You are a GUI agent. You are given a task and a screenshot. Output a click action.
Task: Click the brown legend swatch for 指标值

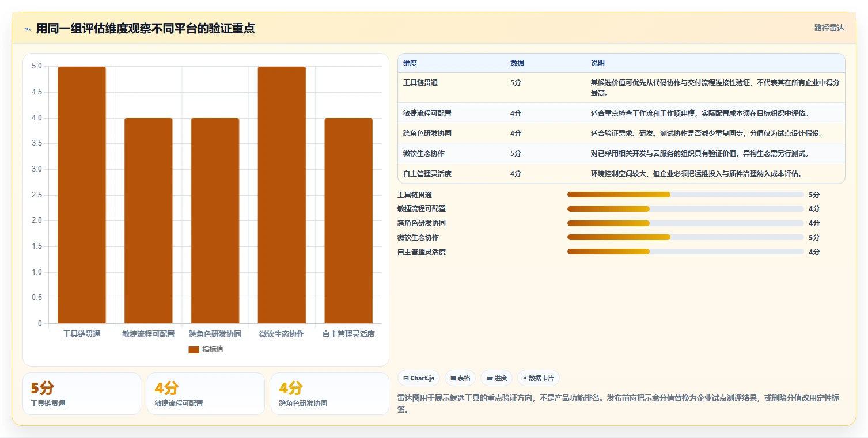click(194, 349)
